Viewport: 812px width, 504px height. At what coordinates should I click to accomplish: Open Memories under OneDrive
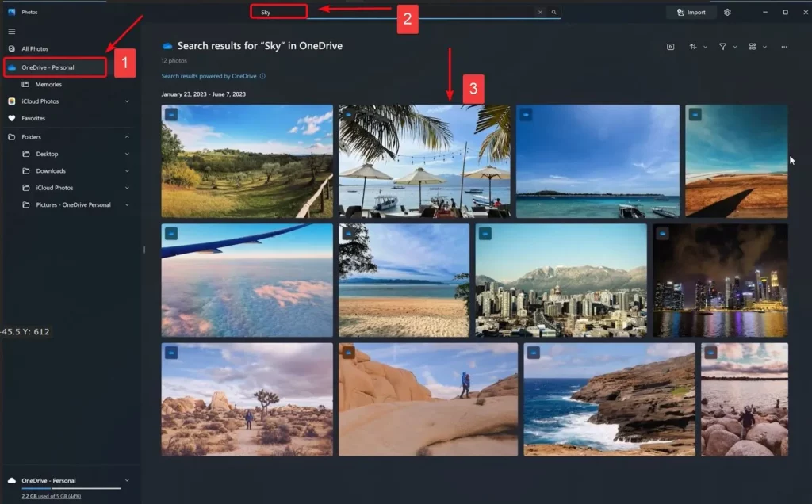(48, 84)
